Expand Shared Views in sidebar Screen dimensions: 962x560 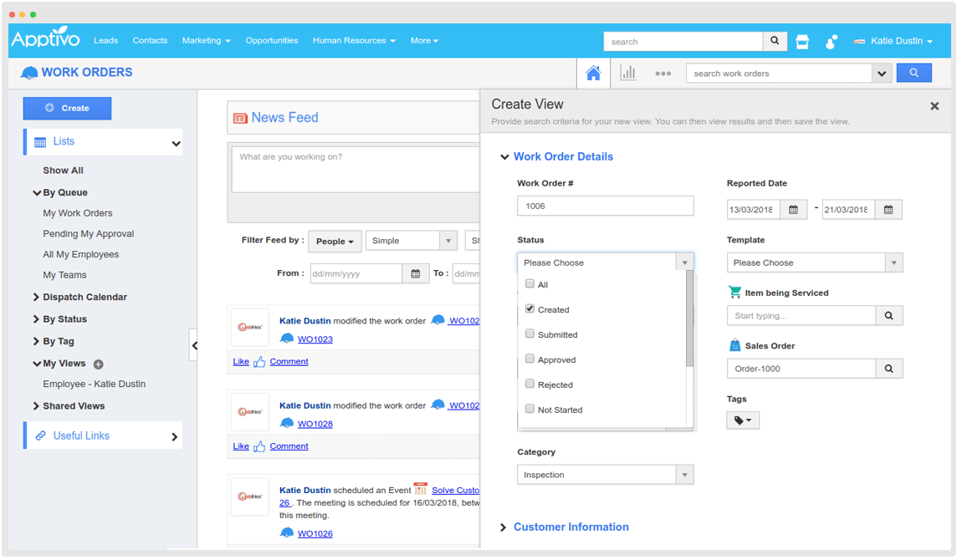36,407
